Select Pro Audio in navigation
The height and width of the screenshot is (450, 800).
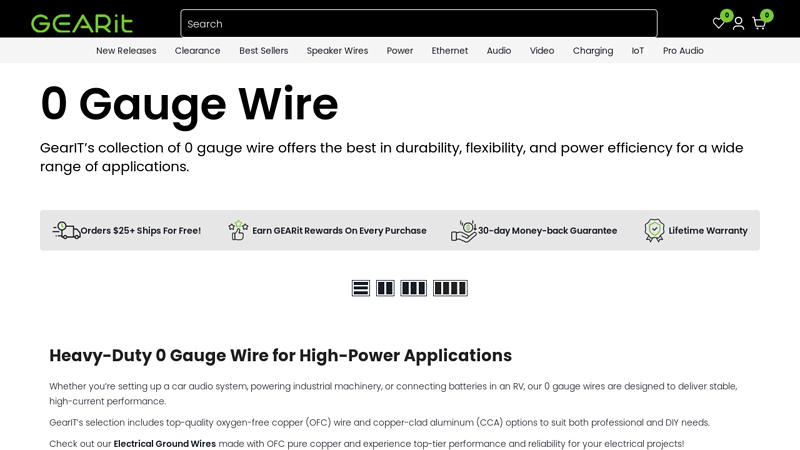click(x=683, y=51)
